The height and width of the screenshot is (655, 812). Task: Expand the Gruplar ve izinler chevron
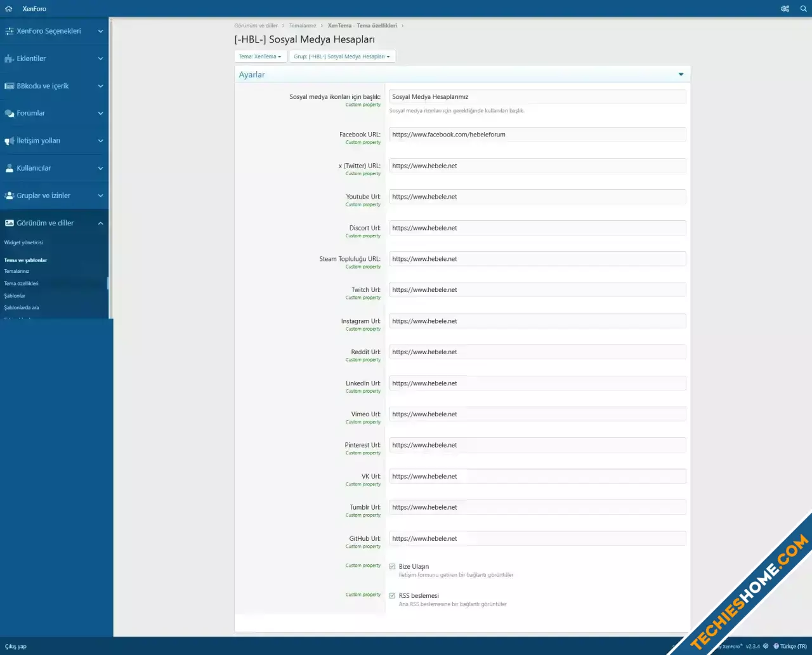coord(100,195)
